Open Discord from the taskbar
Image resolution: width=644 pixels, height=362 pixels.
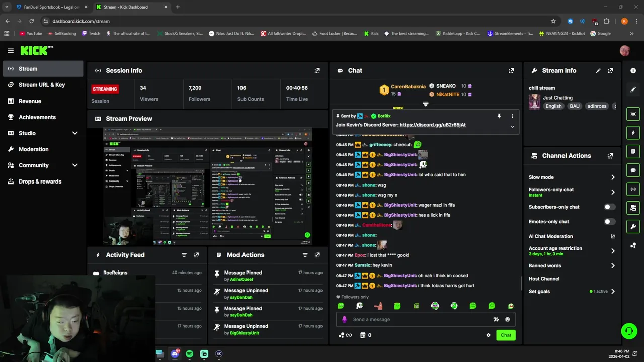coord(175,354)
